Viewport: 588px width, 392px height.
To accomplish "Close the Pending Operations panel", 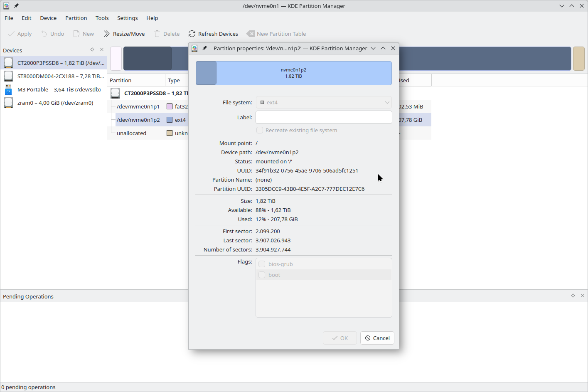I will (x=582, y=296).
